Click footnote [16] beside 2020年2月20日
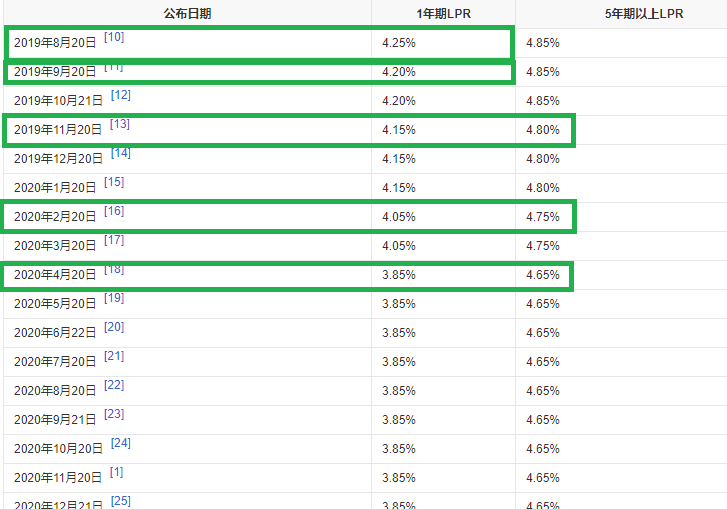Image resolution: width=727 pixels, height=510 pixels. 114,211
